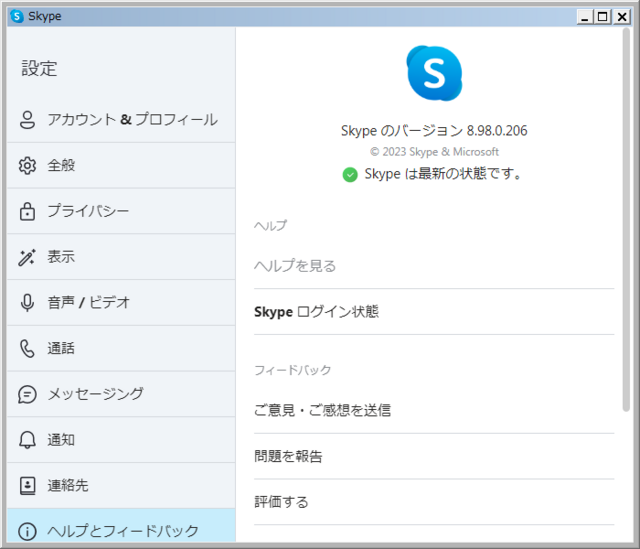640x549 pixels.
Task: Go to プライバシー settings
Action: point(121,211)
